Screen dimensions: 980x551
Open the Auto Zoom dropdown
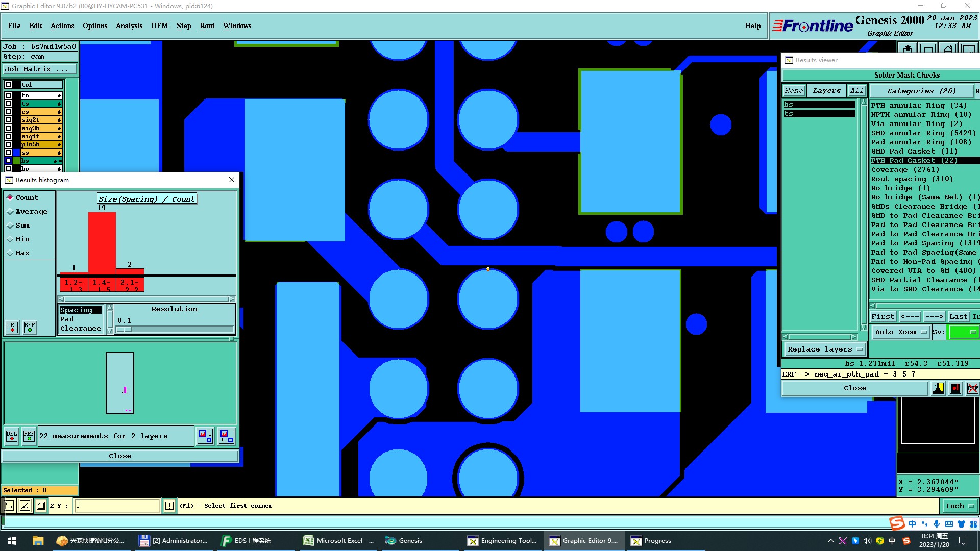click(900, 332)
